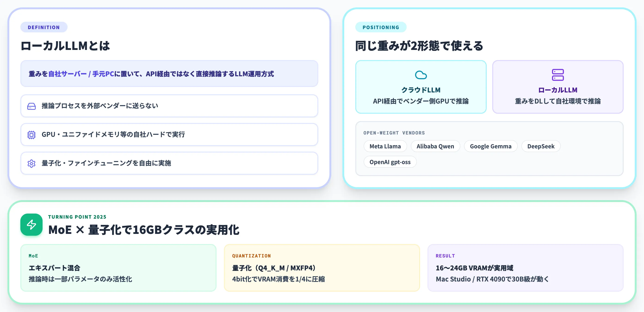Select the DEFINITION badge
The height and width of the screenshot is (312, 644).
pyautogui.click(x=44, y=27)
